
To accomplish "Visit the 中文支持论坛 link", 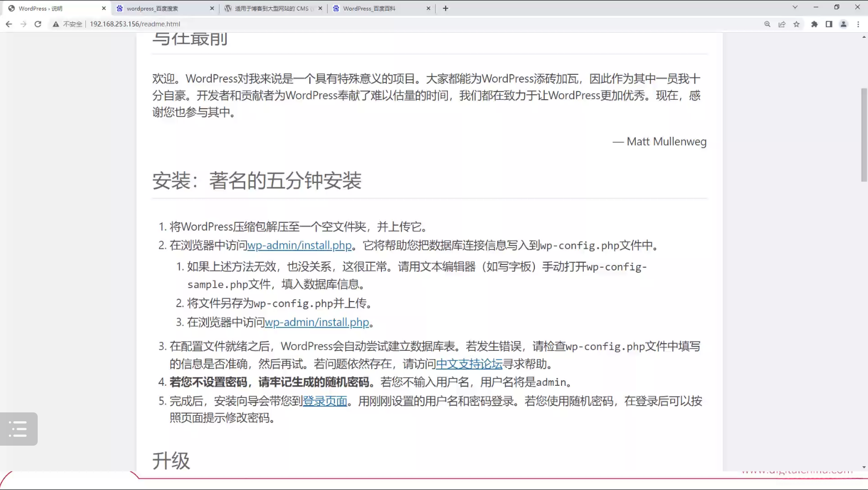I will [x=469, y=364].
